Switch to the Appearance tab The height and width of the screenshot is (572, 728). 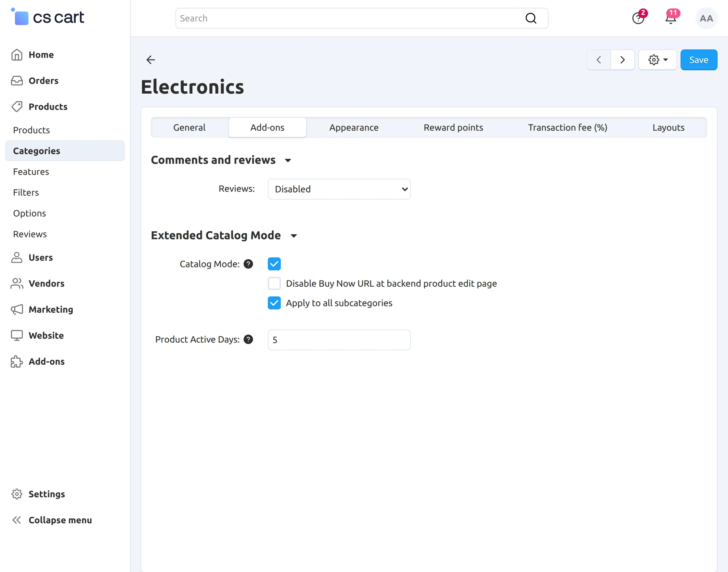point(354,127)
